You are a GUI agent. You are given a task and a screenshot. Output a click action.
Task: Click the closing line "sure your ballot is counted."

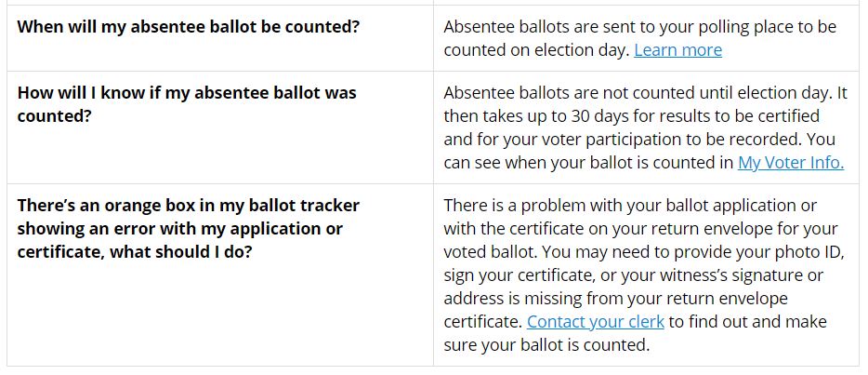(546, 345)
